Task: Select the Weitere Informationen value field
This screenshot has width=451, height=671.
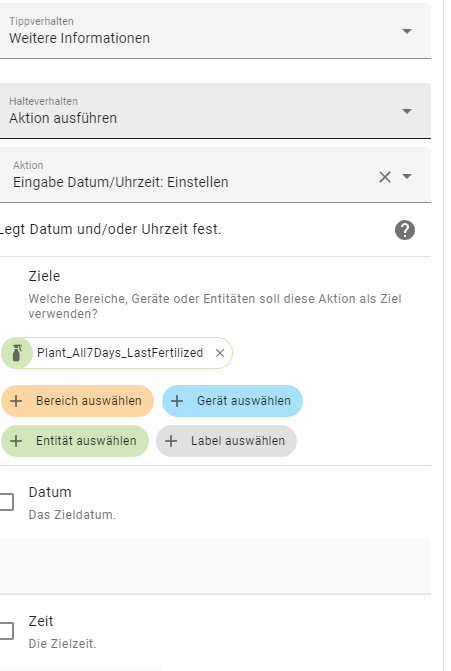Action: pos(215,31)
